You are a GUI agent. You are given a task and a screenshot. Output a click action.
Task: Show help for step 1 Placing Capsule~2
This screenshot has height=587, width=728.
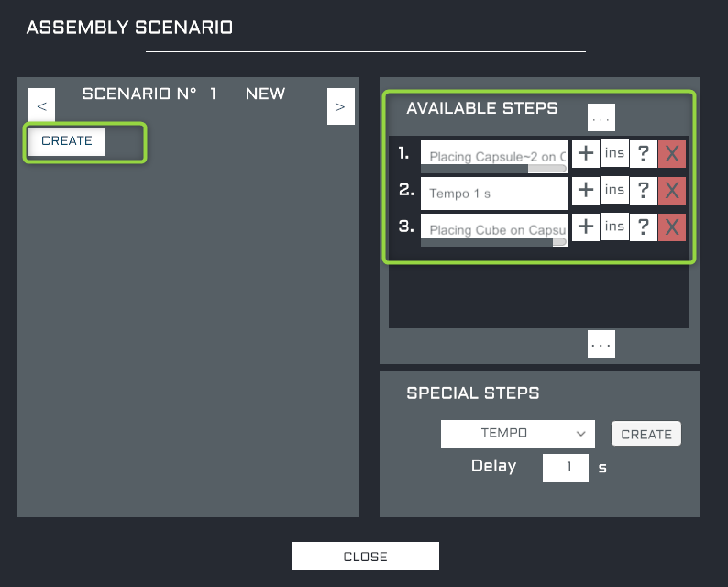[644, 154]
